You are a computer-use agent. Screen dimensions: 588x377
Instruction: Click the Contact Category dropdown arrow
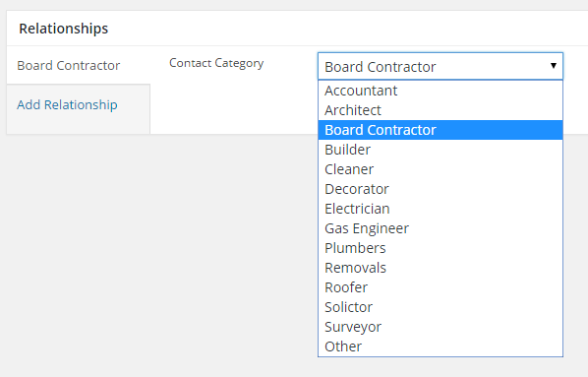(x=554, y=66)
